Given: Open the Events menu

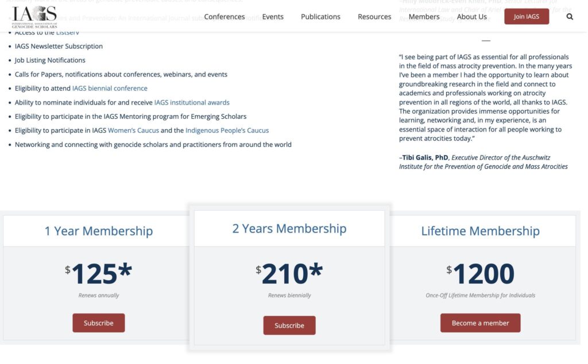Looking at the screenshot, I should 273,17.
